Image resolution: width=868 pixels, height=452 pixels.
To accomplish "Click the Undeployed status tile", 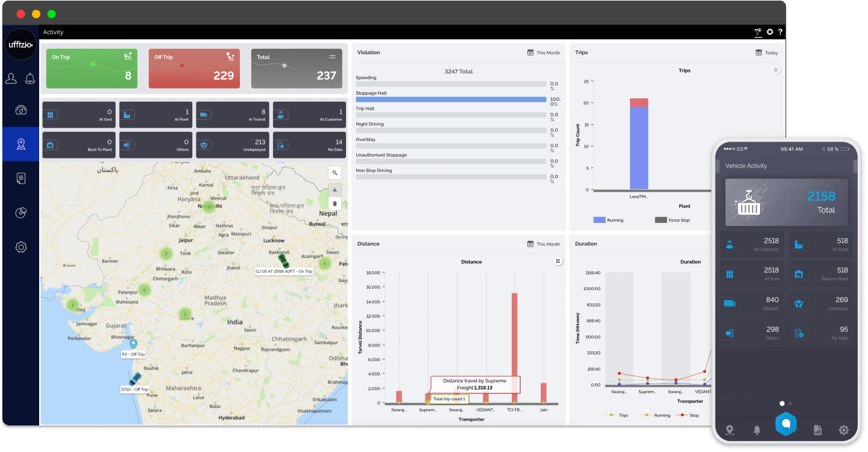I will [x=232, y=145].
